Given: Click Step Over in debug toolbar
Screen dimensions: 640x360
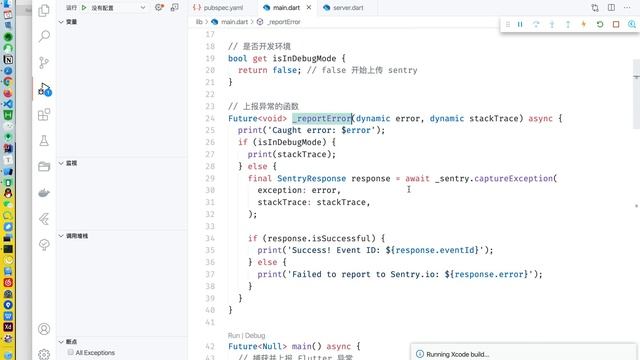Looking at the screenshot, I should [x=536, y=24].
